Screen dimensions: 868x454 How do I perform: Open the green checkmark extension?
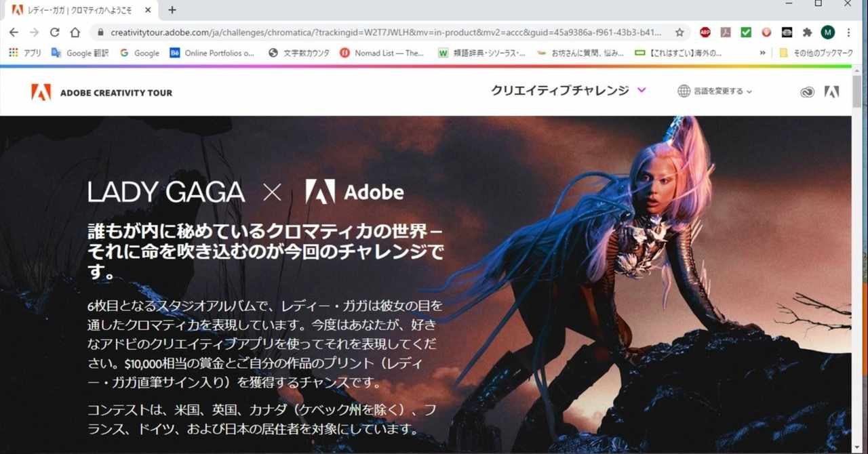point(746,32)
